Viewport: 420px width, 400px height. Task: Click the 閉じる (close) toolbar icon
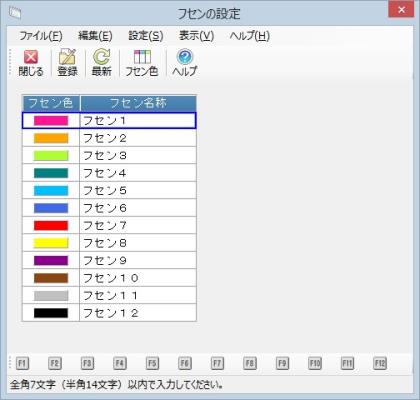(31, 63)
